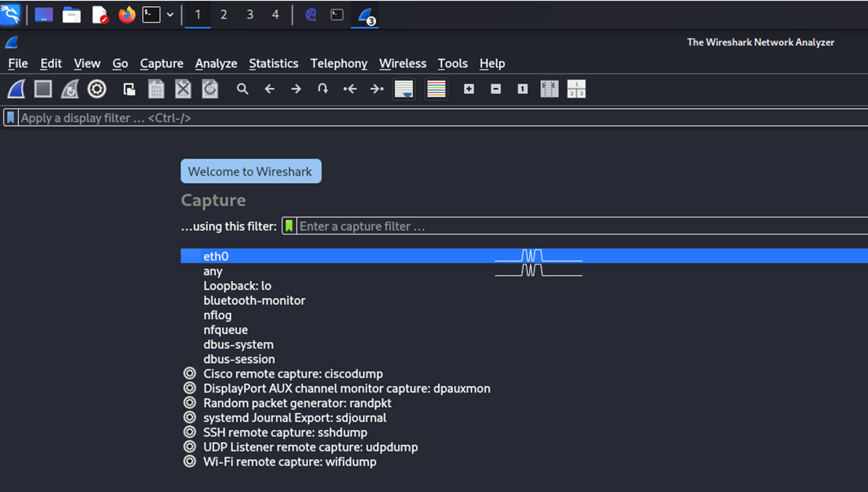Open the display filter bookmark menu
The image size is (868, 492).
coord(10,118)
